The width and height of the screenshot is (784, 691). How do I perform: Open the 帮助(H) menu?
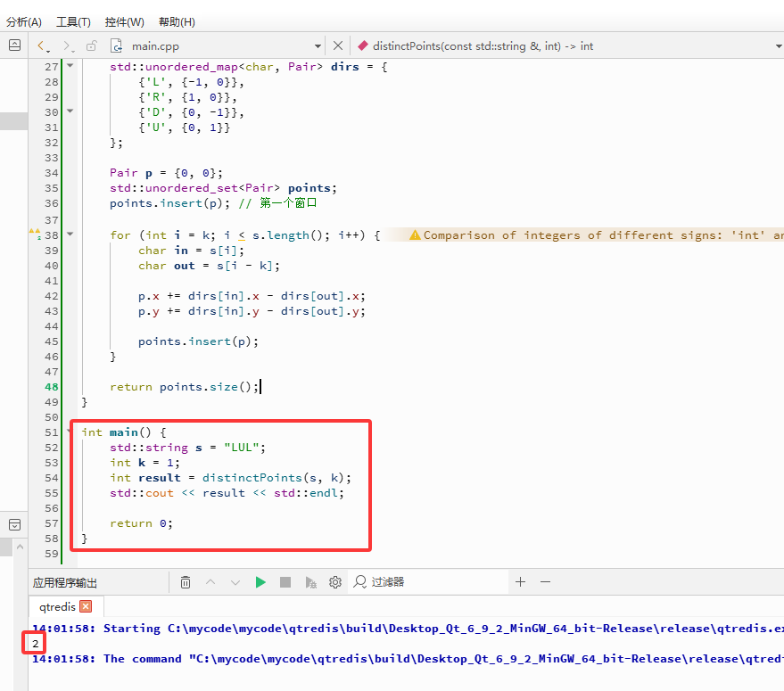pos(177,22)
